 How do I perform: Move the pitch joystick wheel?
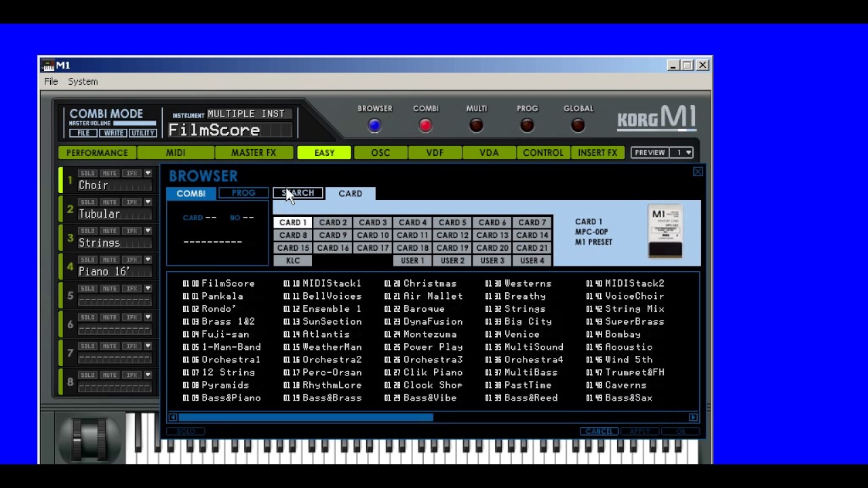(89, 439)
